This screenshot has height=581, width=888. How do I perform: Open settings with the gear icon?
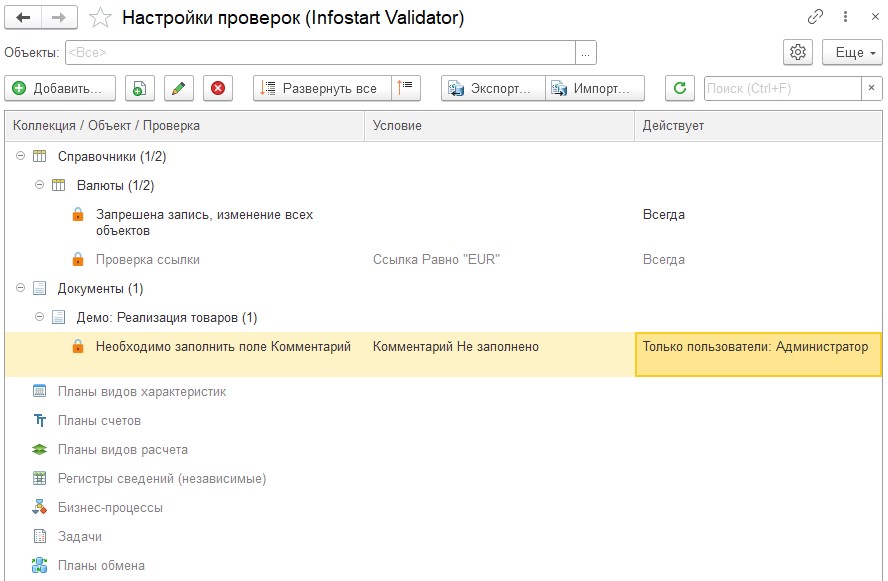coord(797,53)
